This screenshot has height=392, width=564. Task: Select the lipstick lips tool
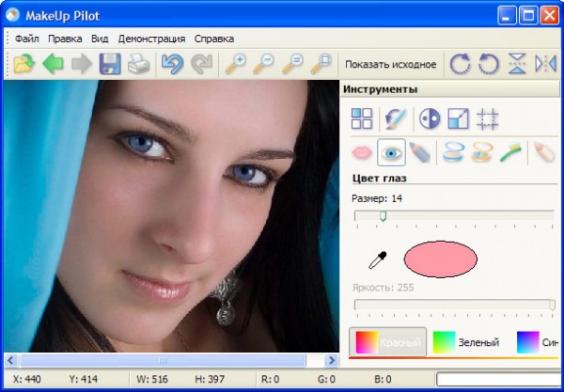click(x=362, y=152)
